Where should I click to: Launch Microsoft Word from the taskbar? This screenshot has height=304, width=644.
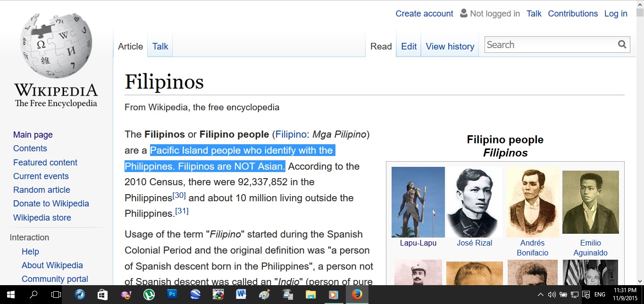coord(241,295)
